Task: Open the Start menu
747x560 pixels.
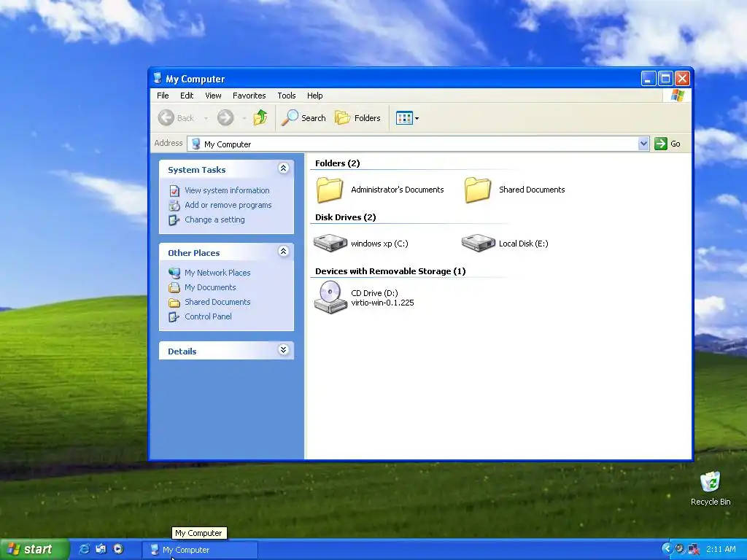Action: (x=34, y=549)
